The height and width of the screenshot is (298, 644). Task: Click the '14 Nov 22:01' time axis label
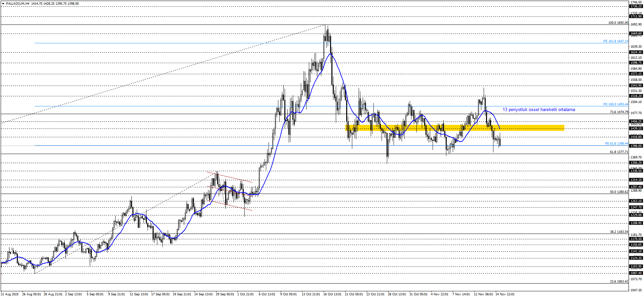coord(505,294)
